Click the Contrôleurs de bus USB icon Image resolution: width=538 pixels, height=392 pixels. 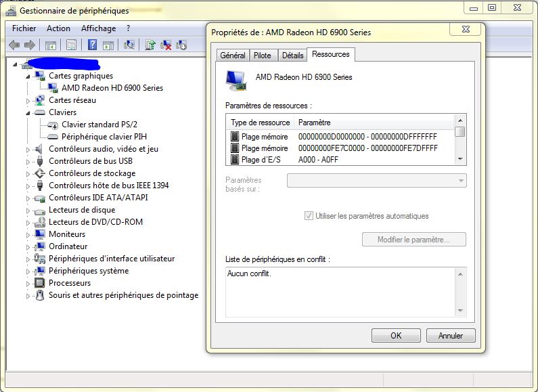click(40, 161)
